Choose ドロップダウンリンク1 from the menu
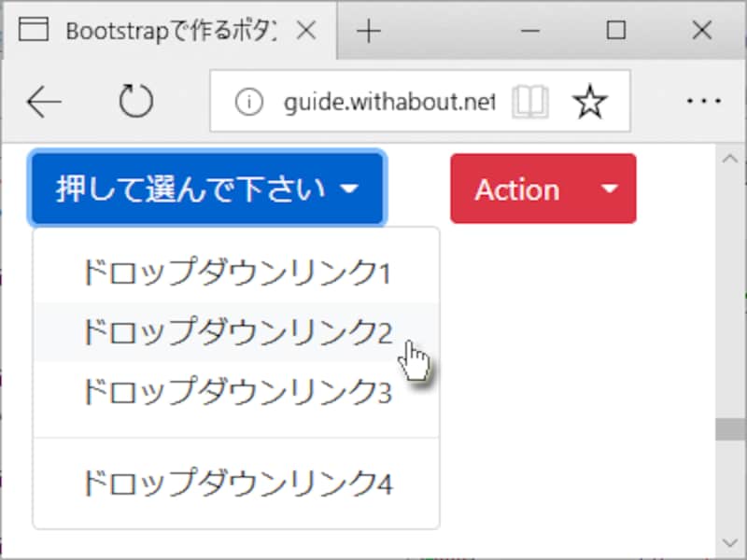This screenshot has width=747, height=560. pyautogui.click(x=236, y=272)
